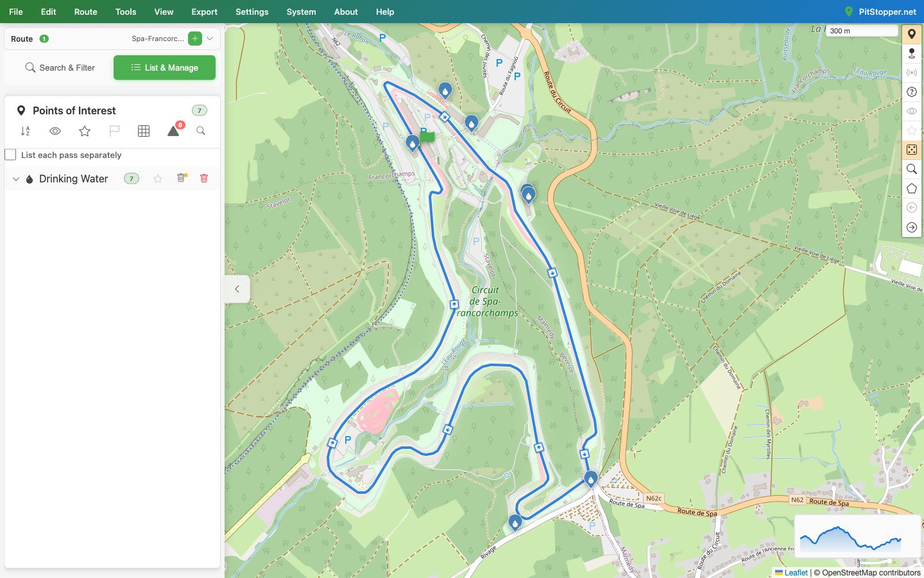
Task: Open the View menu
Action: pyautogui.click(x=164, y=12)
